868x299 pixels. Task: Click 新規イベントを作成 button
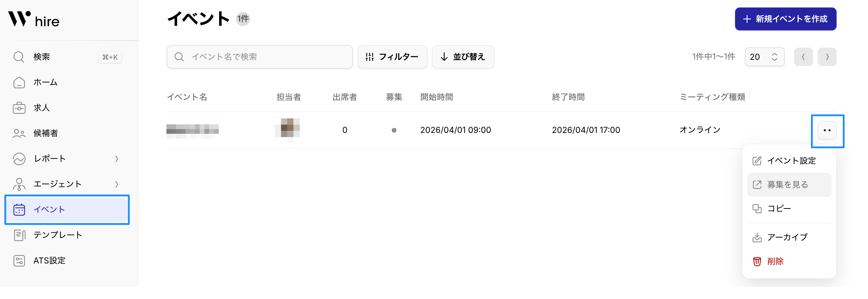coord(785,19)
